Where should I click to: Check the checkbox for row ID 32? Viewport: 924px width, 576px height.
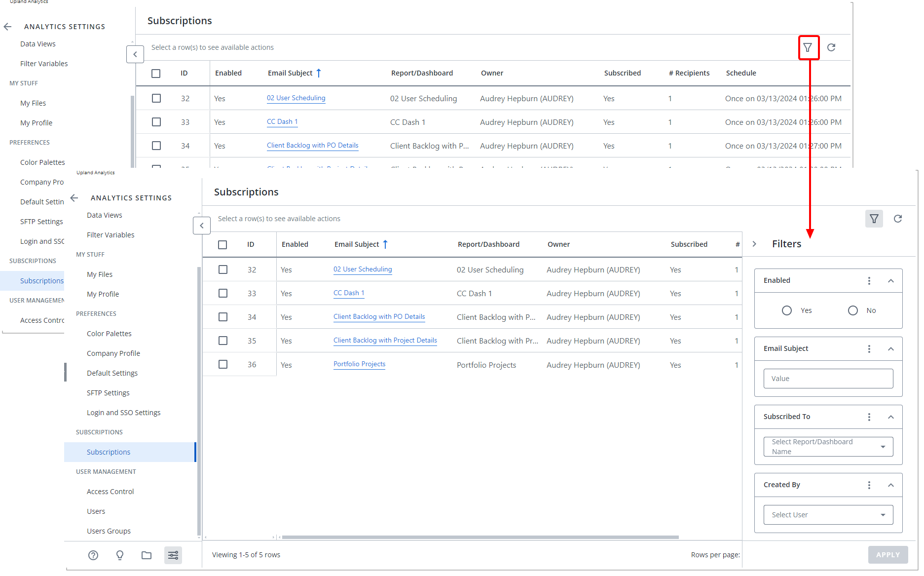click(222, 269)
